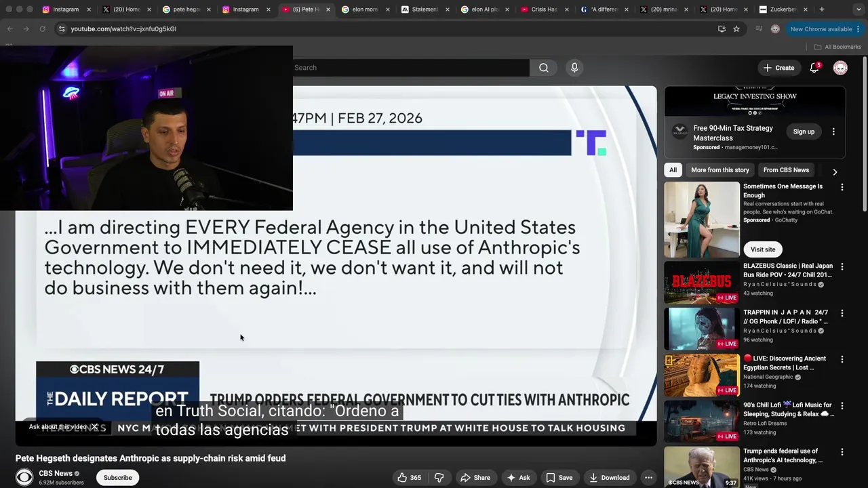Viewport: 868px width, 488px height.
Task: Open options for TRAPPIN IN JAPAN video
Action: [842, 314]
